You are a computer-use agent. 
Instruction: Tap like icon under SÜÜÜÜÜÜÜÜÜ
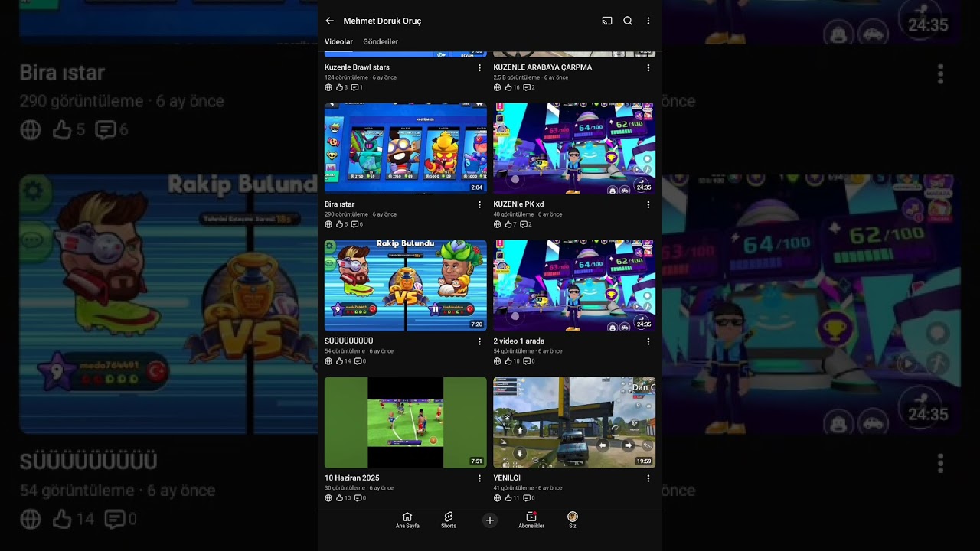[339, 361]
